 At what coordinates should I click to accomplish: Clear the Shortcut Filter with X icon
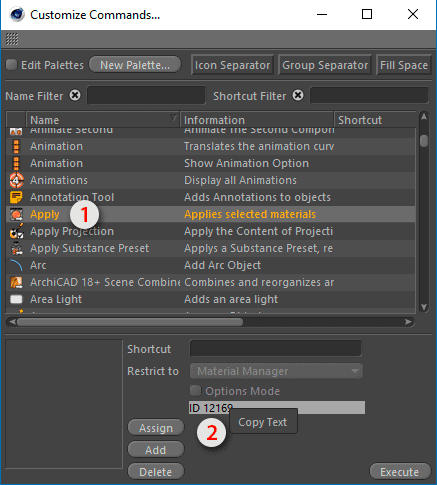(298, 96)
